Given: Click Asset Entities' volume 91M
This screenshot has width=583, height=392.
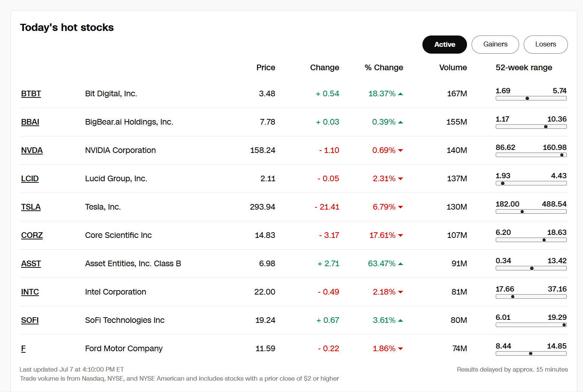Looking at the screenshot, I should coord(459,264).
